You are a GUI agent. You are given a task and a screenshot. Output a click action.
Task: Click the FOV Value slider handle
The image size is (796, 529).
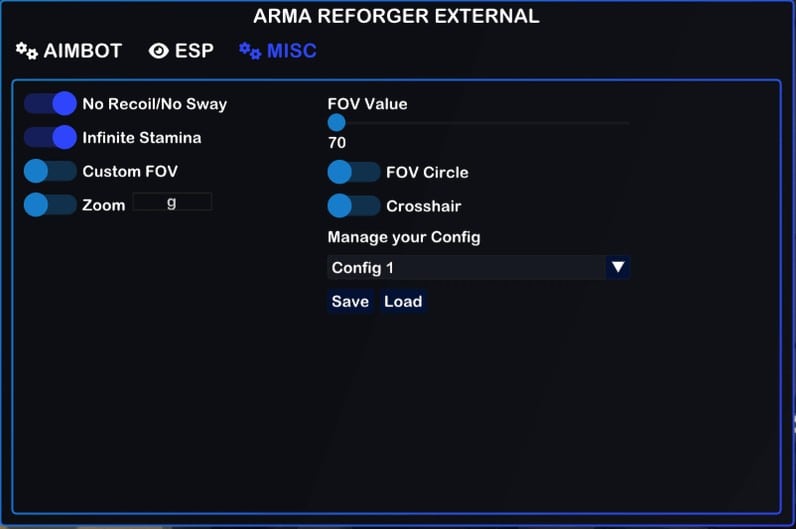coord(337,123)
